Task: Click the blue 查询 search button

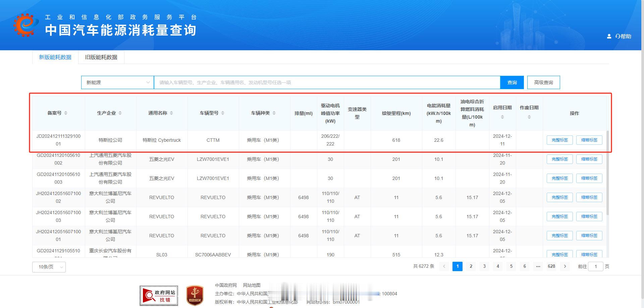Action: tap(512, 82)
